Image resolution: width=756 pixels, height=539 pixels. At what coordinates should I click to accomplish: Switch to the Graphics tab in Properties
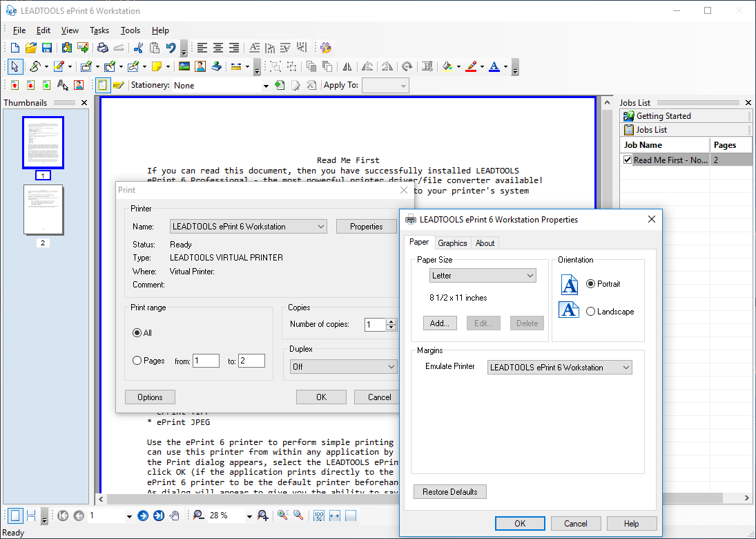452,243
